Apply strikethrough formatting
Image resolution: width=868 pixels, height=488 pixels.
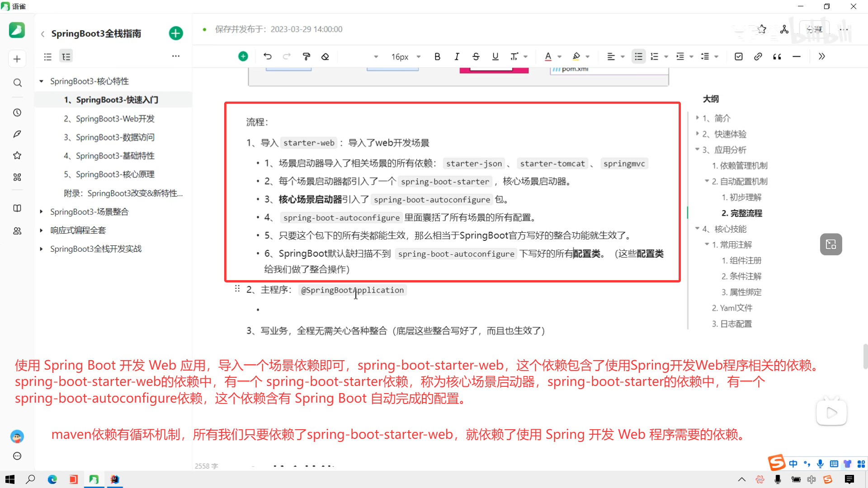(476, 56)
